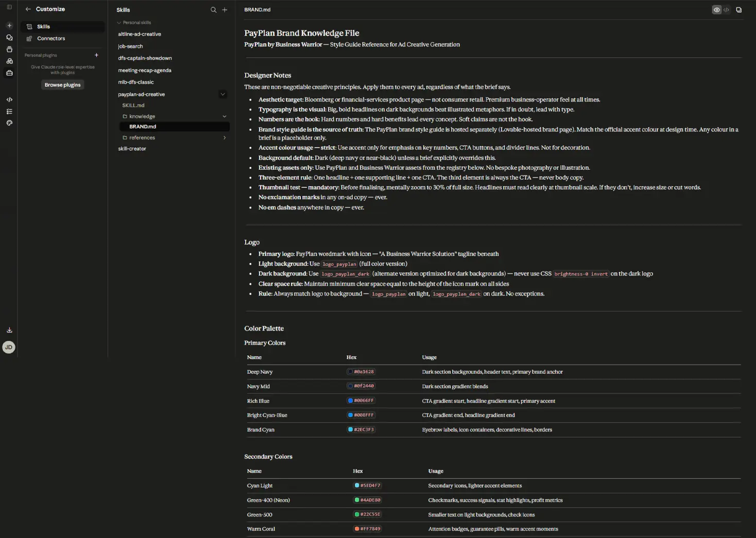Click the 'Logo' section heading
Screen dimensions: 756x538
coord(252,242)
